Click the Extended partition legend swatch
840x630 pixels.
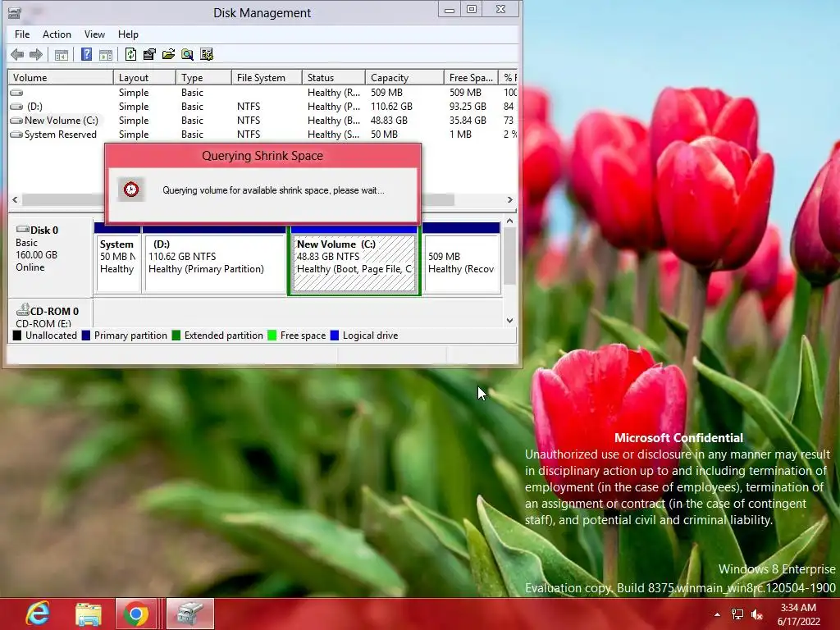176,336
